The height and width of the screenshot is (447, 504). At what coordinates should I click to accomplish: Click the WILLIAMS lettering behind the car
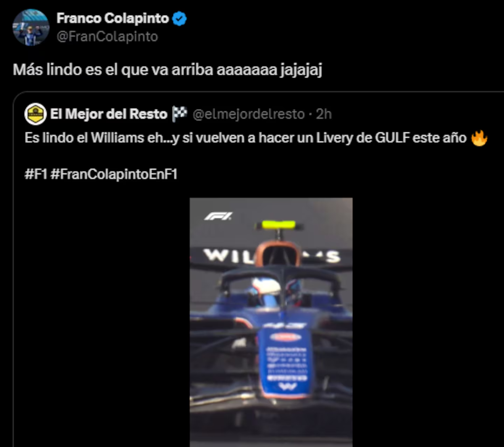(271, 255)
